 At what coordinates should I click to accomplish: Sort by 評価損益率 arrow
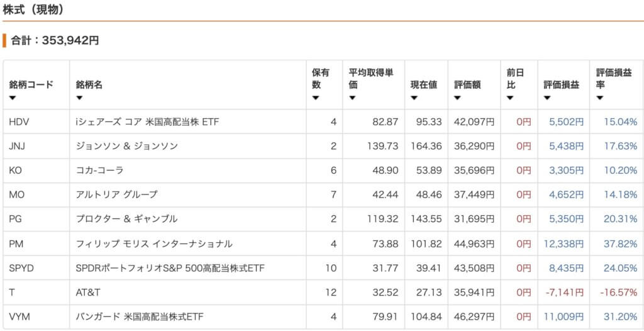coord(599,98)
